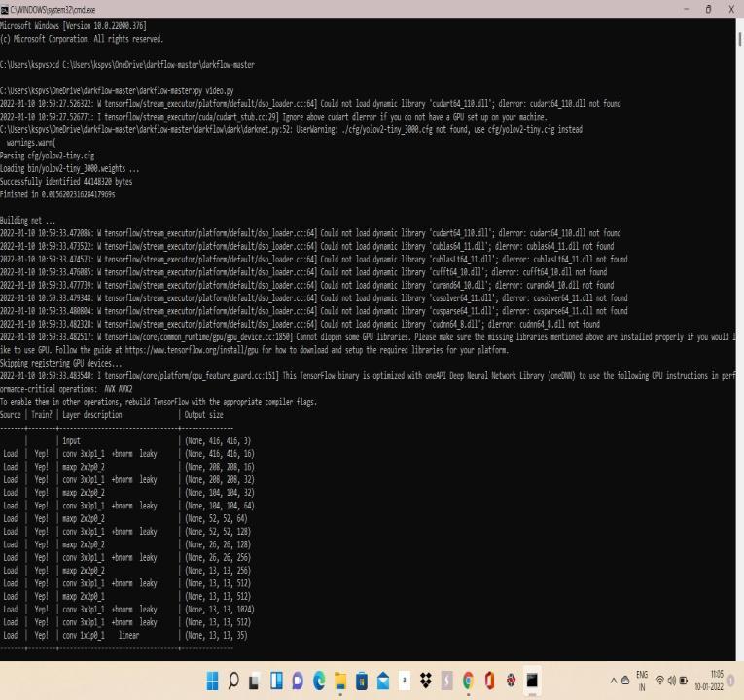
Task: Restore down the cmd.exe window
Action: pos(708,9)
